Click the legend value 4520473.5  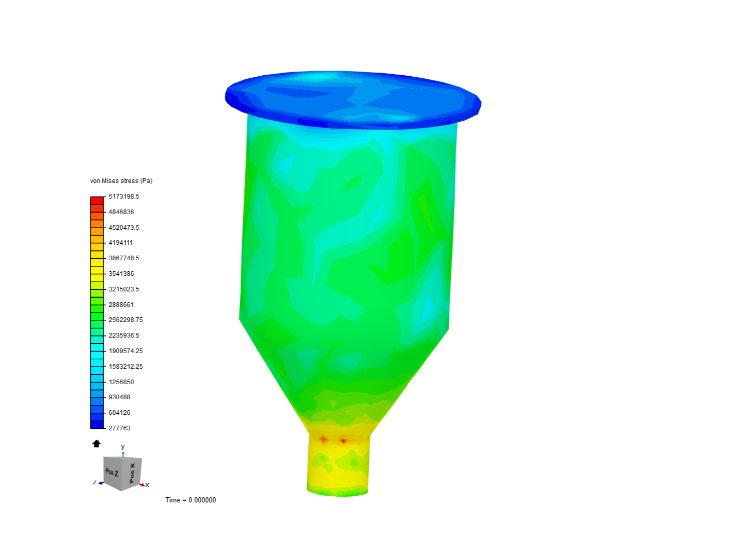pos(124,228)
